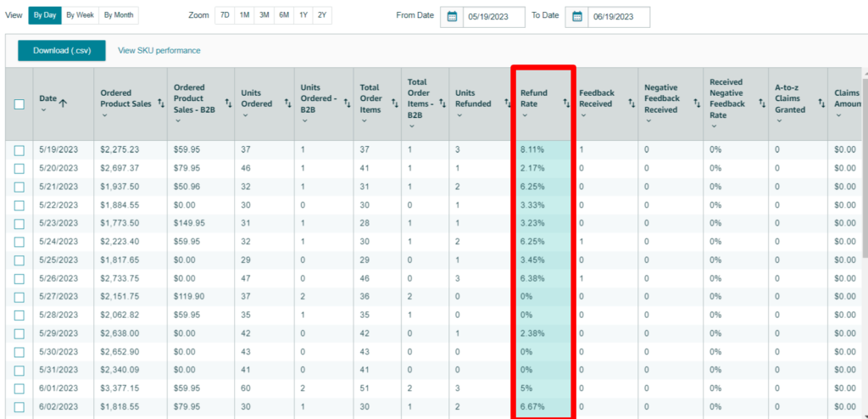Open View SKU performance link

(159, 51)
